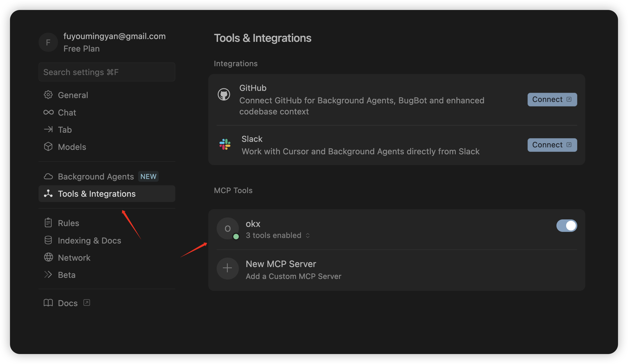Click the GitHub integration title
This screenshot has width=628, height=364.
253,88
